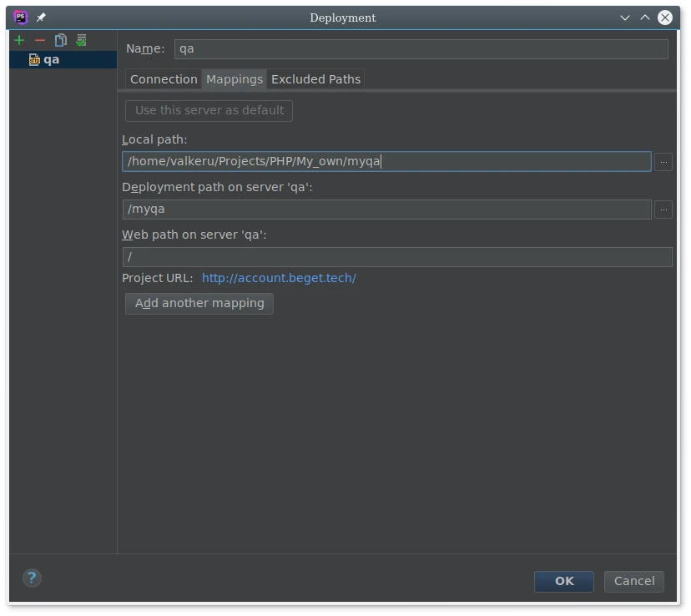Remove the selected server with minus icon
Screen dimensions: 691x616
[x=39, y=40]
